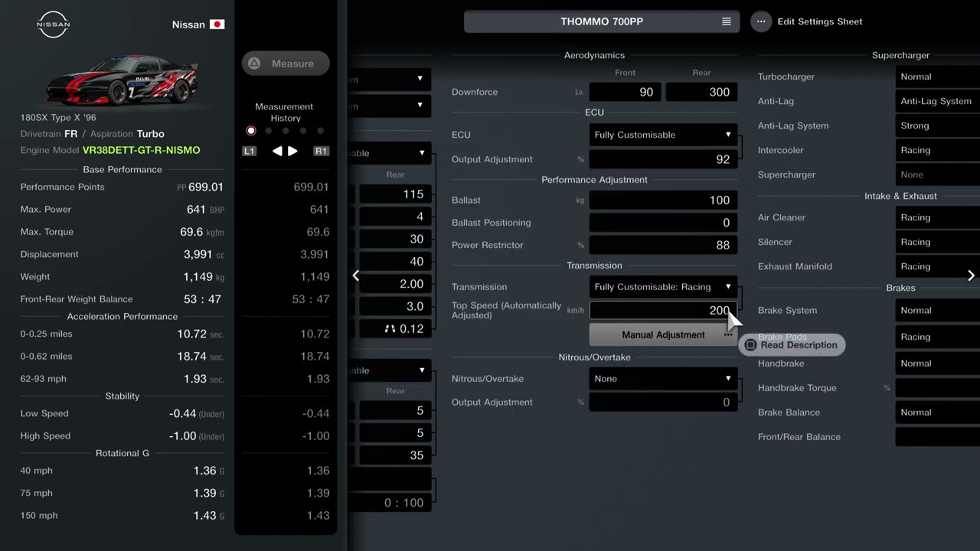This screenshot has height=551, width=980.
Task: Change the Silencer setting
Action: pyautogui.click(x=937, y=242)
